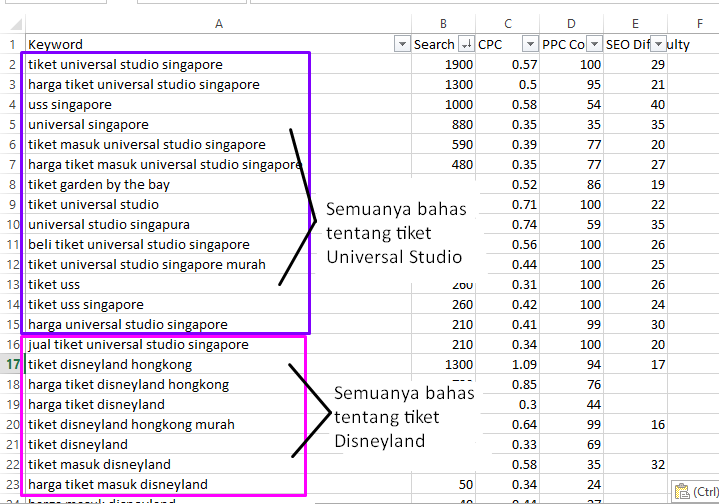This screenshot has height=504, width=719.
Task: Click cell 'harga tiket masuk disneyland'
Action: point(218,485)
